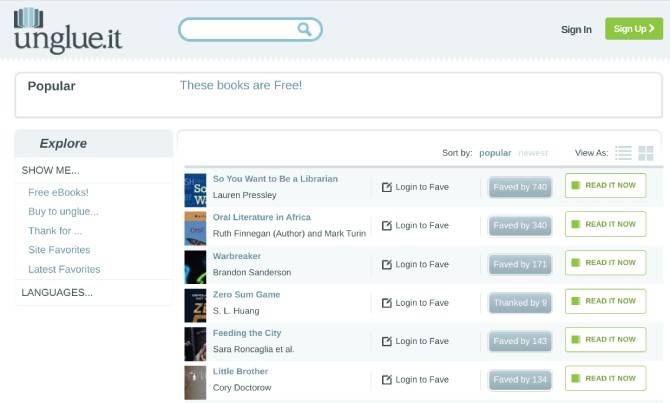670x403 pixels.
Task: Open the Warbreaker title link
Action: click(237, 256)
